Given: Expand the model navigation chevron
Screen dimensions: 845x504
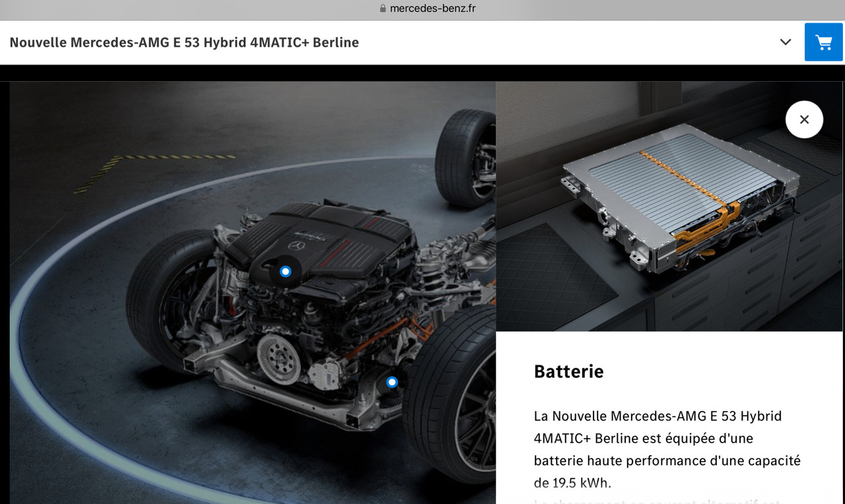Looking at the screenshot, I should (x=786, y=42).
